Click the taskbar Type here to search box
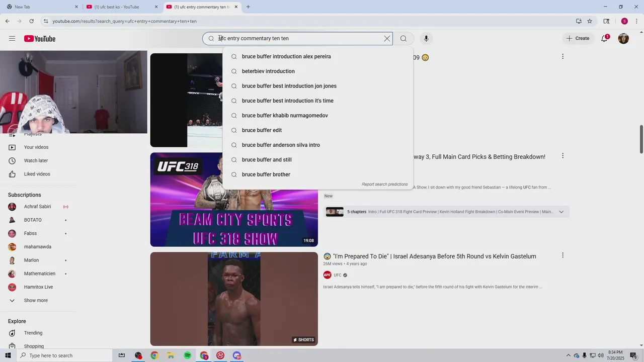The width and height of the screenshot is (644, 362). coord(64,355)
